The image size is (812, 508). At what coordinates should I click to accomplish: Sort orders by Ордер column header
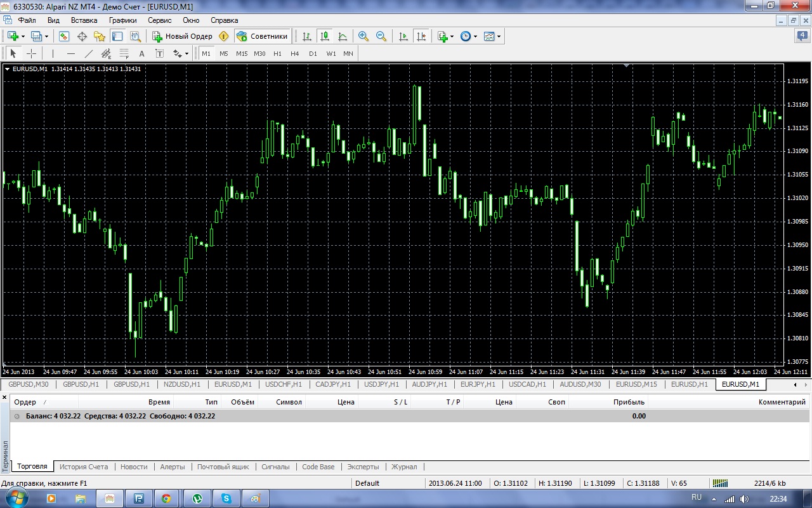[44, 402]
